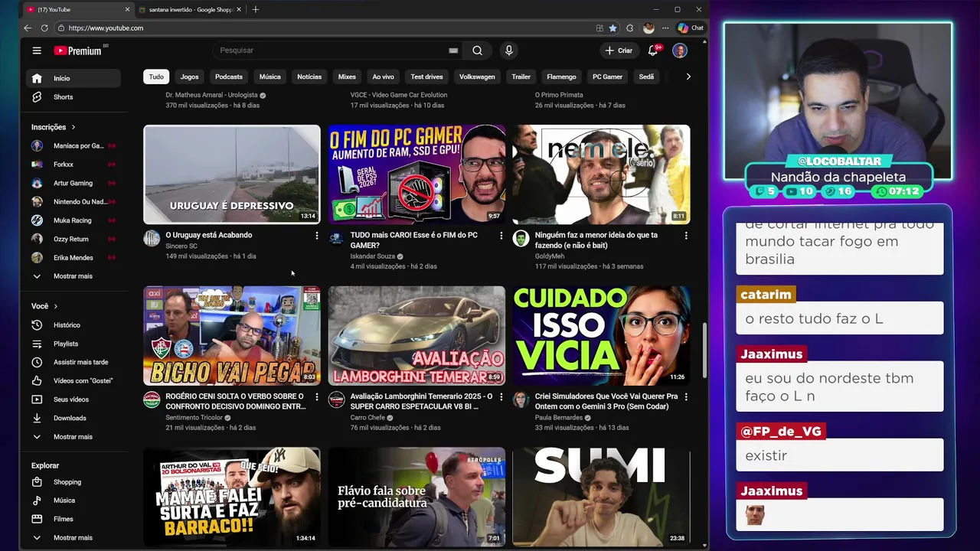Screen dimensions: 980x551
Task: Open Vídeos com "Gostei" in the sidebar
Action: [74, 380]
